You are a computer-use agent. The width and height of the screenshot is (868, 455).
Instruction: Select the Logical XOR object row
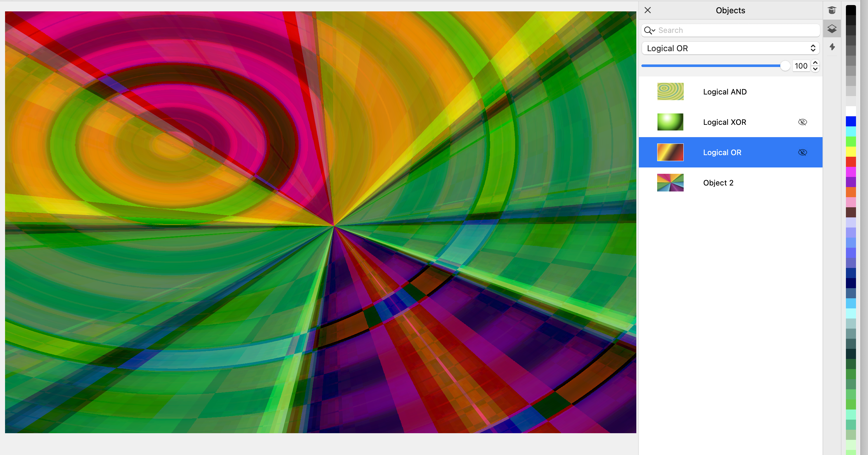coord(730,122)
